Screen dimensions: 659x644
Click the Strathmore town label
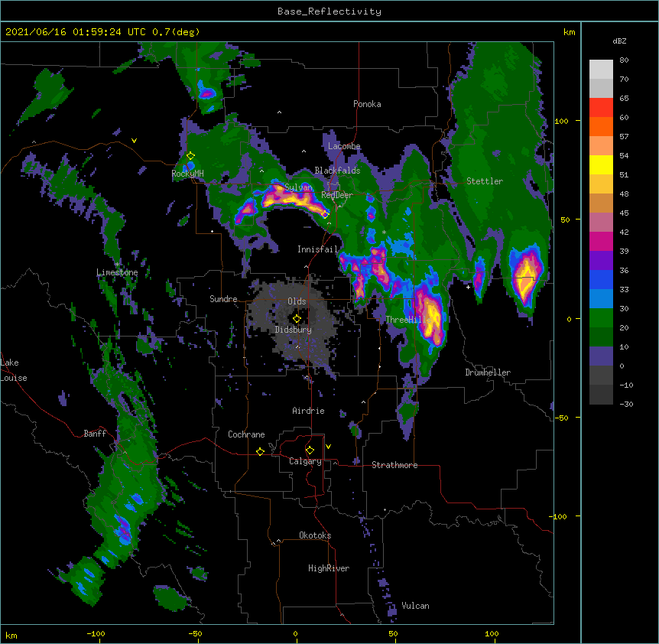tap(394, 465)
